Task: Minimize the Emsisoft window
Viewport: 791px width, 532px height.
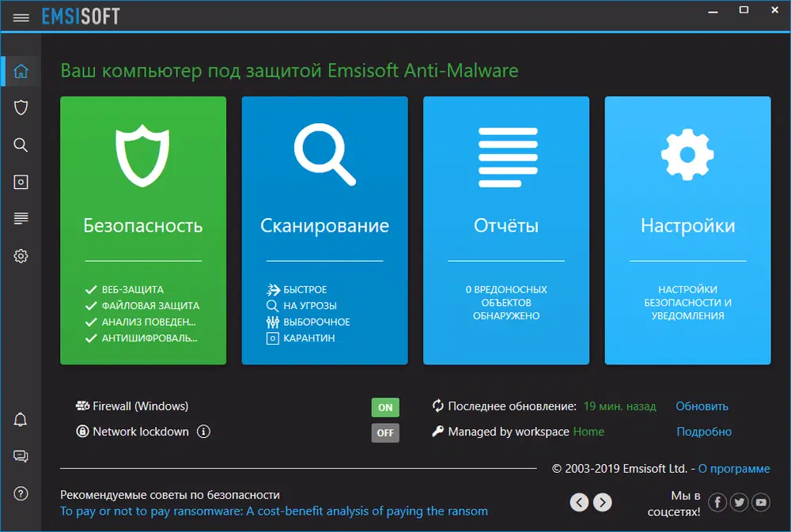Action: (713, 12)
